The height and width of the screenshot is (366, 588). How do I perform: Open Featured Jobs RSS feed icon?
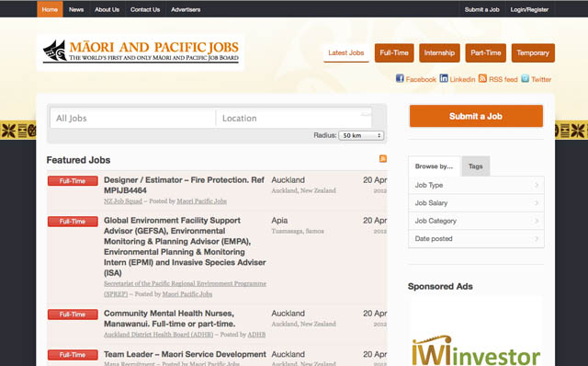[383, 158]
